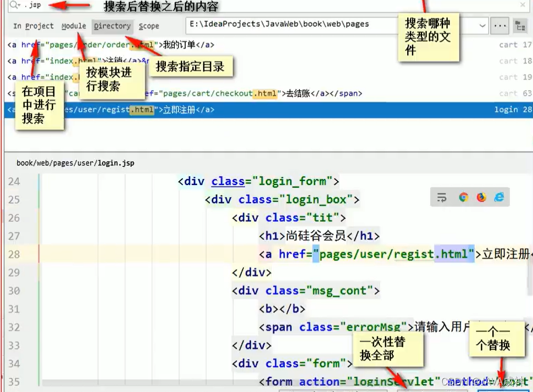Open the Scope tab
This screenshot has height=392, width=533.
point(149,26)
